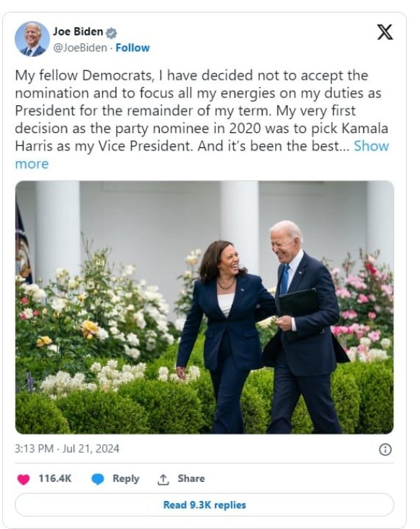The height and width of the screenshot is (529, 420).
Task: Click the @JoeBiden handle
Action: (80, 48)
